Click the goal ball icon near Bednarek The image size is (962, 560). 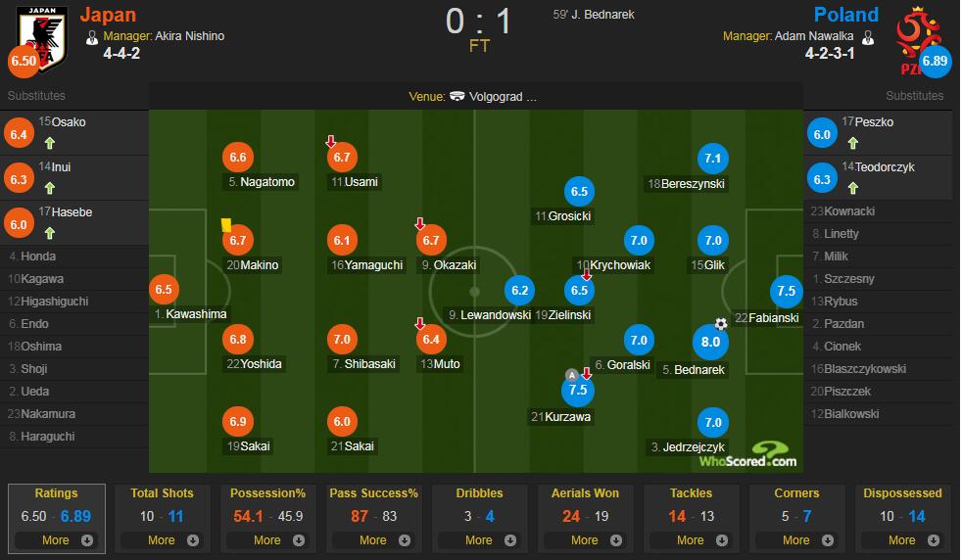coord(721,324)
